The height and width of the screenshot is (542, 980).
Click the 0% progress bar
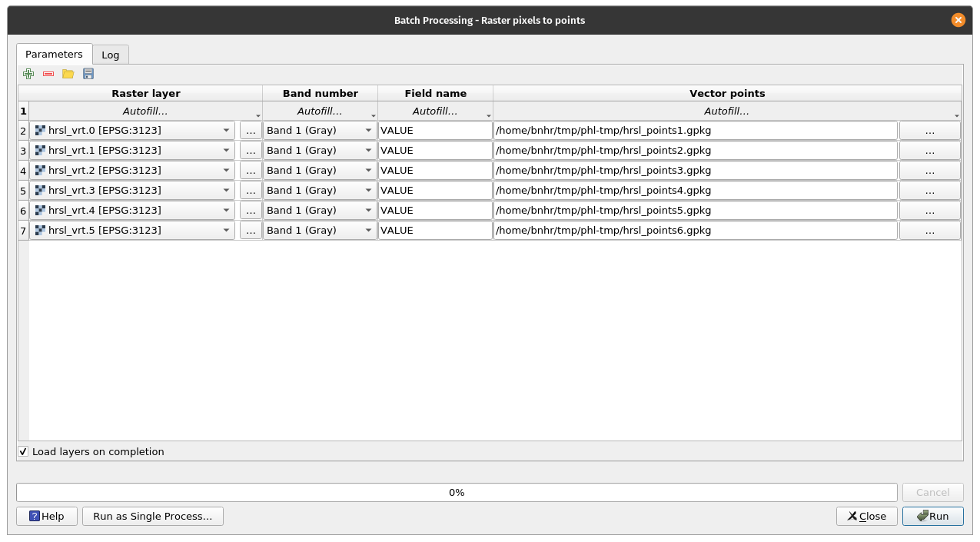[x=457, y=493]
